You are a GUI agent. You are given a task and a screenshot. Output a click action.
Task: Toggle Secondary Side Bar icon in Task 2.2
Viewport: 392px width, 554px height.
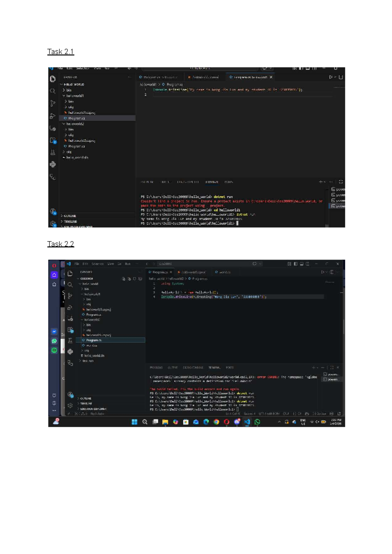[x=307, y=264]
